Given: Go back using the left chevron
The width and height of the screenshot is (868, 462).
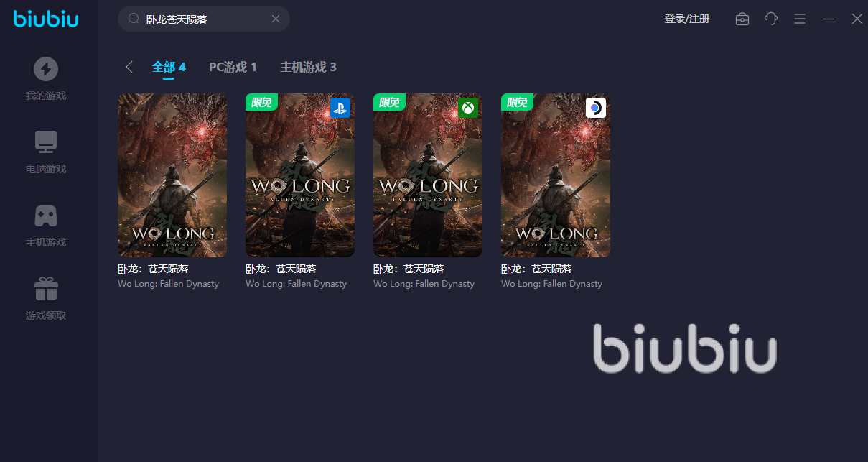Looking at the screenshot, I should coord(129,67).
